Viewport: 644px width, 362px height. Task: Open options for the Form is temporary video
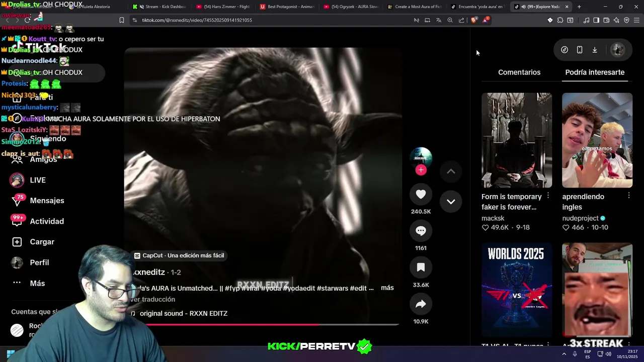click(548, 196)
